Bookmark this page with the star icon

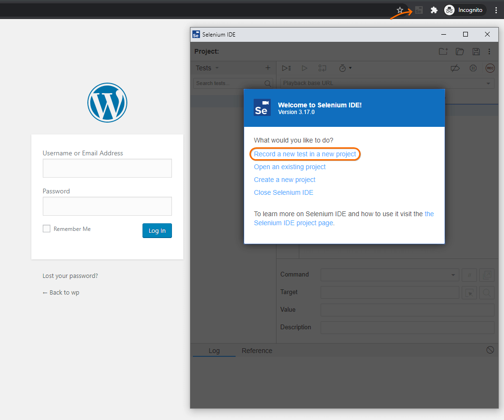[400, 10]
